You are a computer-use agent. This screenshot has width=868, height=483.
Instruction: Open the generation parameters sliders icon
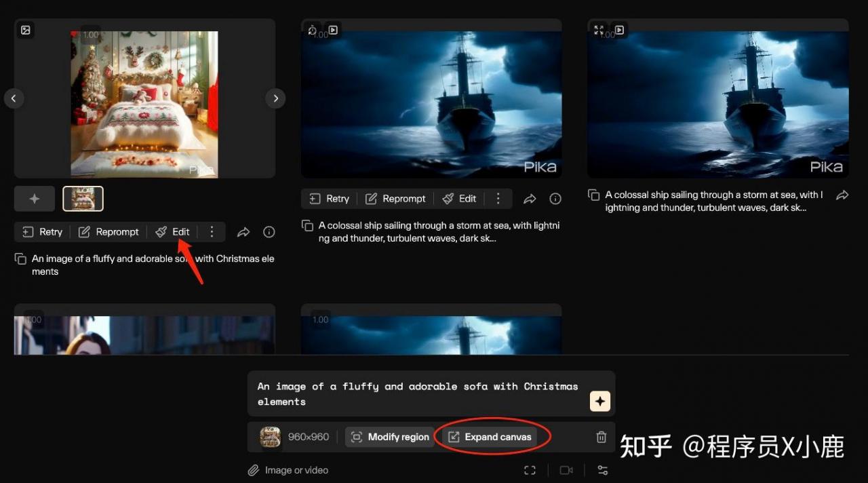coord(602,470)
